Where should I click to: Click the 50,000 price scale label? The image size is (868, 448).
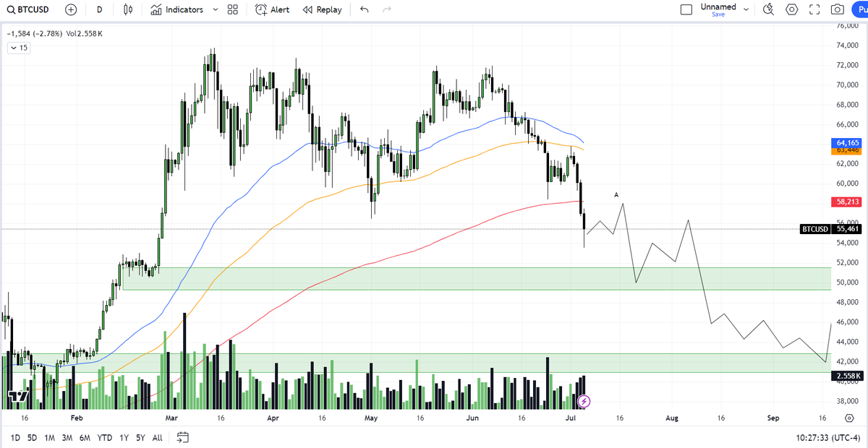846,282
